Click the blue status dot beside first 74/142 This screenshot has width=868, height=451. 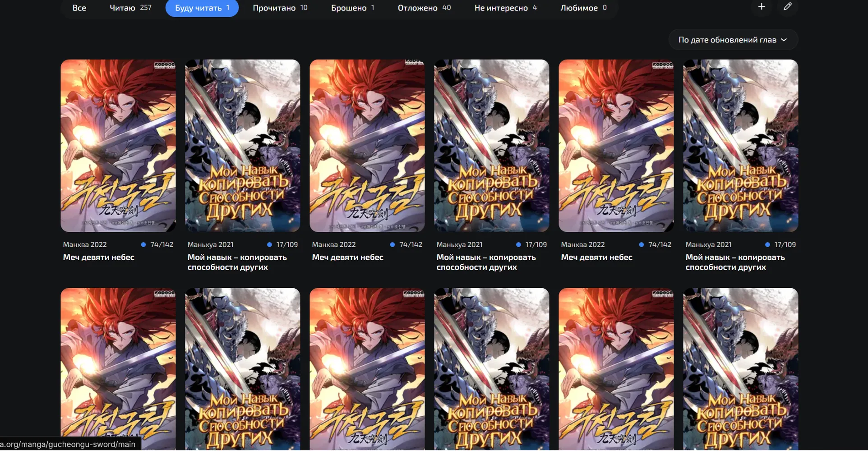(143, 244)
